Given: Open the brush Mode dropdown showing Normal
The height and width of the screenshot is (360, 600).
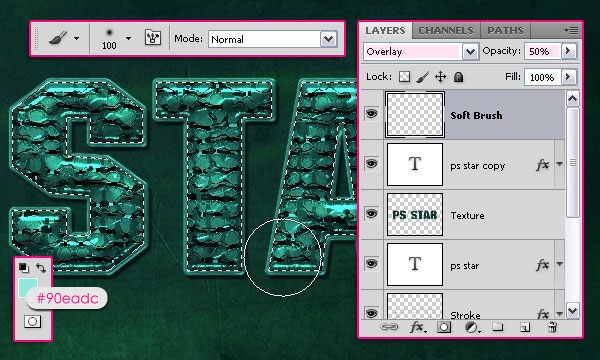Looking at the screenshot, I should tap(272, 39).
